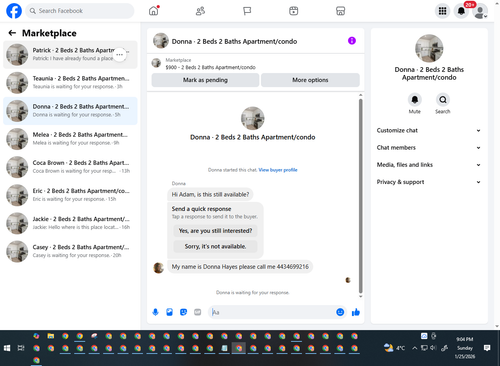Click the voice clip microphone icon
This screenshot has width=500, height=366.
coord(155,312)
